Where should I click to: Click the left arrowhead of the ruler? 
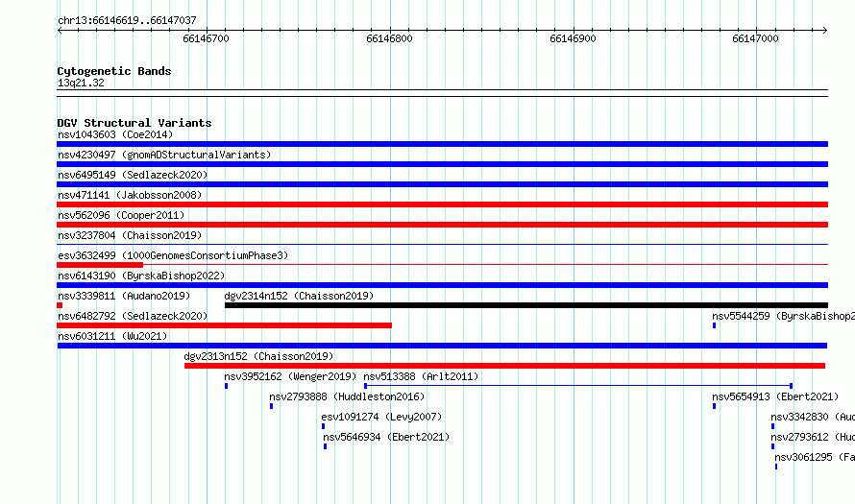(60, 31)
